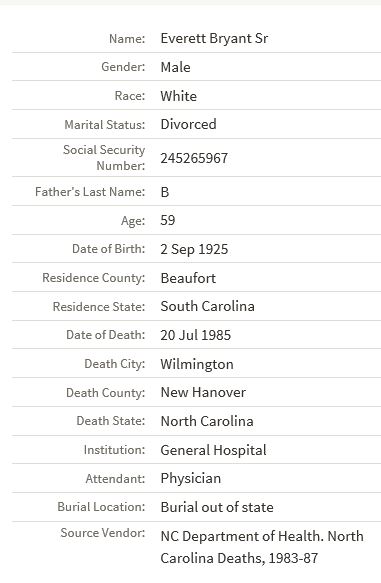Click the Residence State South Carolina

(207, 306)
